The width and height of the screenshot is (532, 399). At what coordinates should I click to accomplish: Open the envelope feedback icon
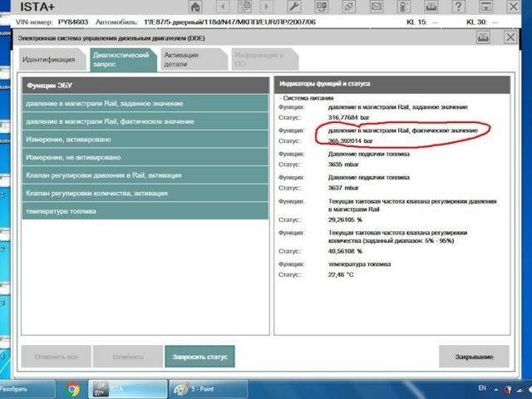(x=377, y=7)
